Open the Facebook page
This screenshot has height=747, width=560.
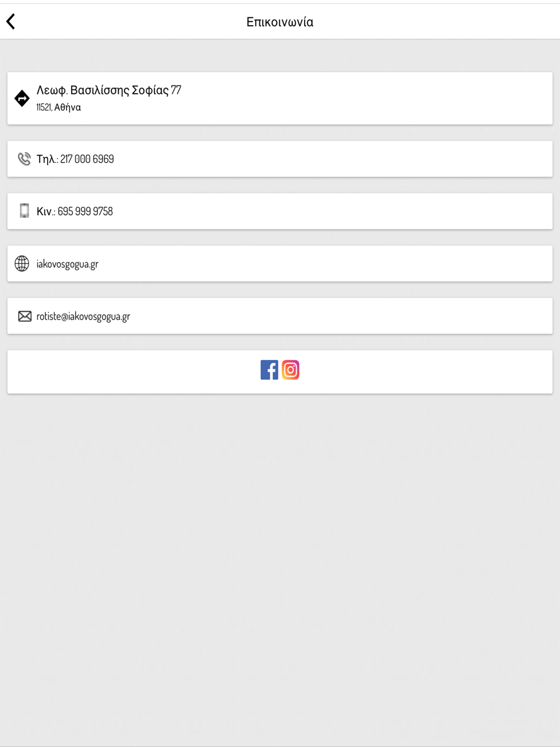tap(269, 370)
